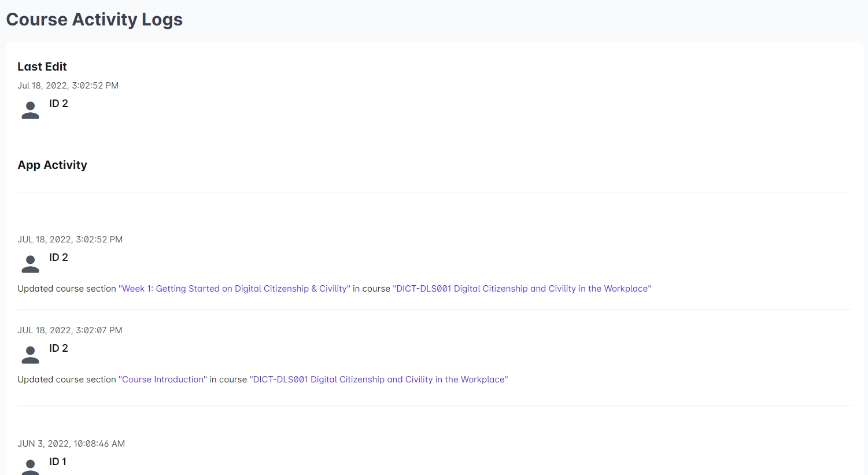Click the JUL 18, 2022, 3:02:07 PM timestamp

70,330
